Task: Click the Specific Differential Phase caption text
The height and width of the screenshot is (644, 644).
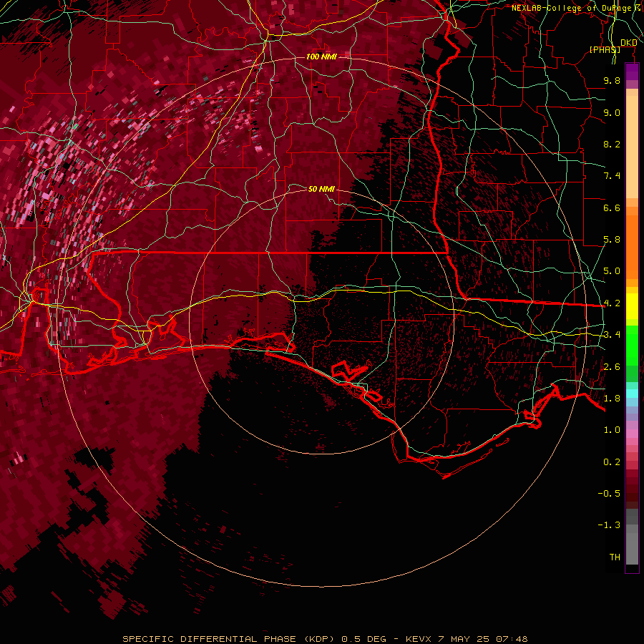Action: (x=325, y=639)
